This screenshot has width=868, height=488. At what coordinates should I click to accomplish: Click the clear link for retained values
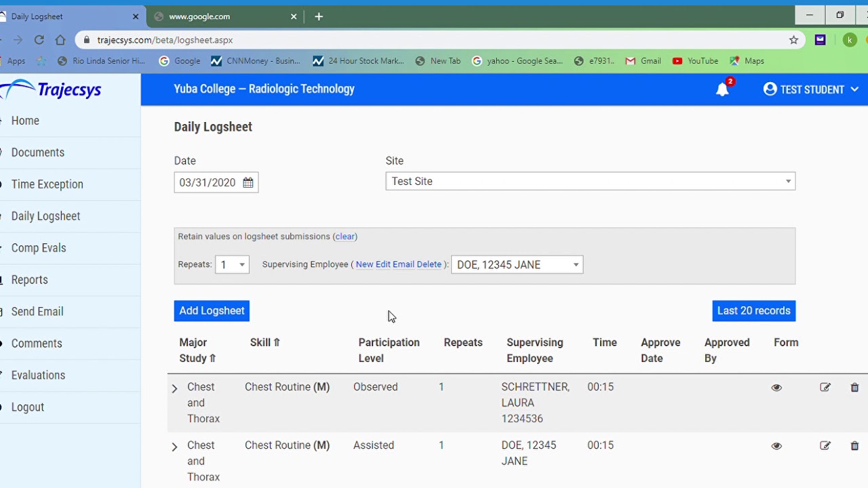[x=345, y=237]
